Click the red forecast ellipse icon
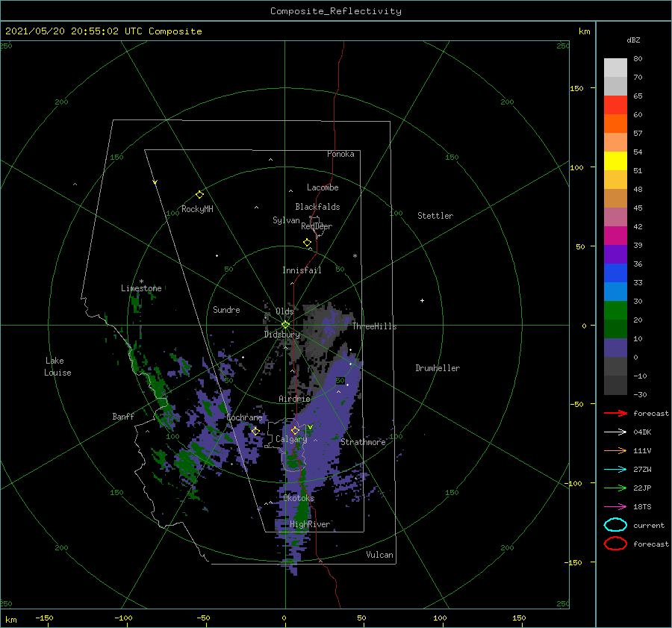This screenshot has height=628, width=672. point(615,544)
